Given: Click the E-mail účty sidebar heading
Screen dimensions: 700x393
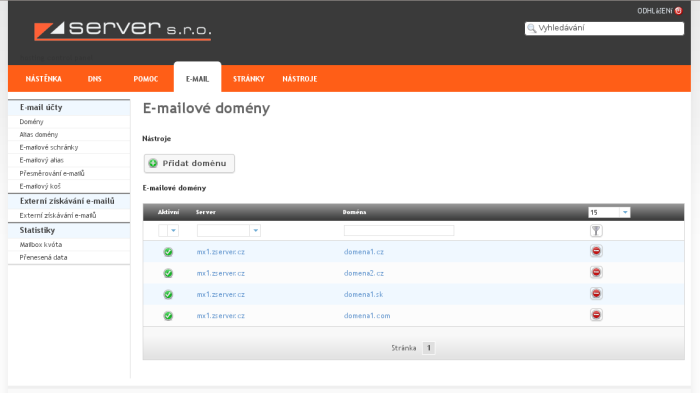Looking at the screenshot, I should tap(41, 108).
